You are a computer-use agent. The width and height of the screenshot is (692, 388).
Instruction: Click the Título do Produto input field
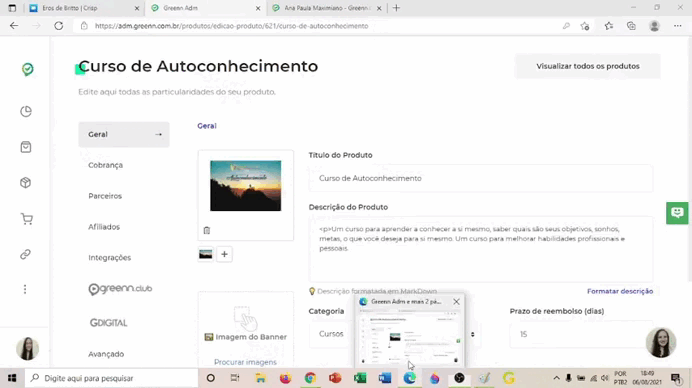[x=481, y=178]
